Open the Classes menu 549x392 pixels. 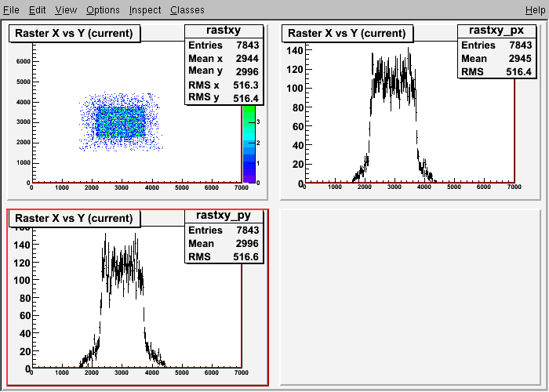[187, 9]
